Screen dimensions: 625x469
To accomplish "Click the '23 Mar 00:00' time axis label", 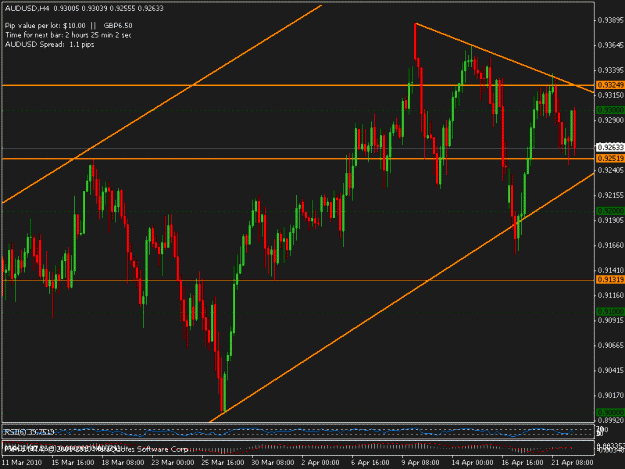I will (x=173, y=463).
